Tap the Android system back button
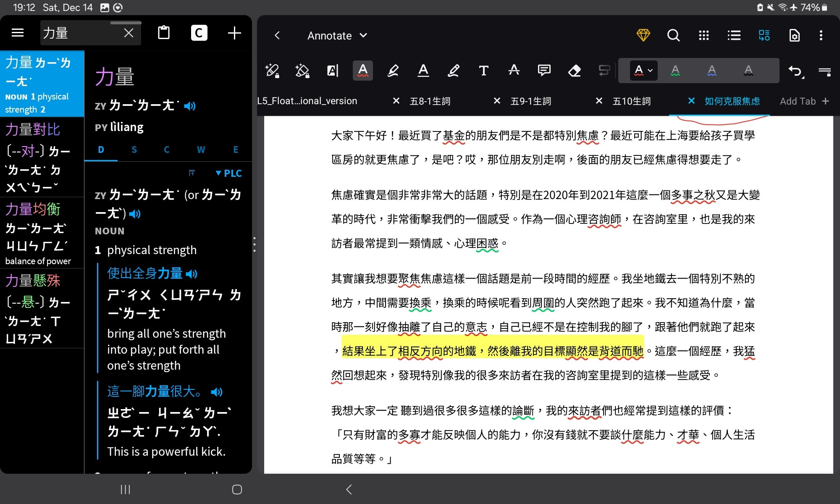Image resolution: width=840 pixels, height=504 pixels. 349,489
